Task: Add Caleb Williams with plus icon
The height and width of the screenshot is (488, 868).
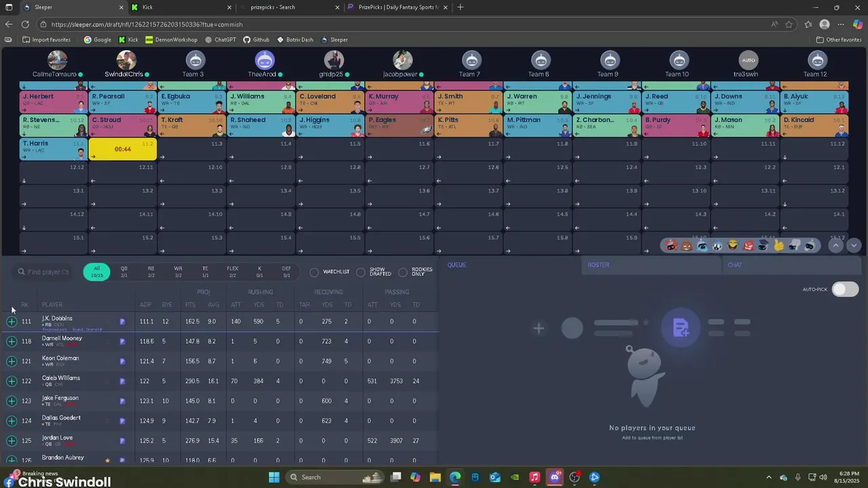Action: click(12, 381)
